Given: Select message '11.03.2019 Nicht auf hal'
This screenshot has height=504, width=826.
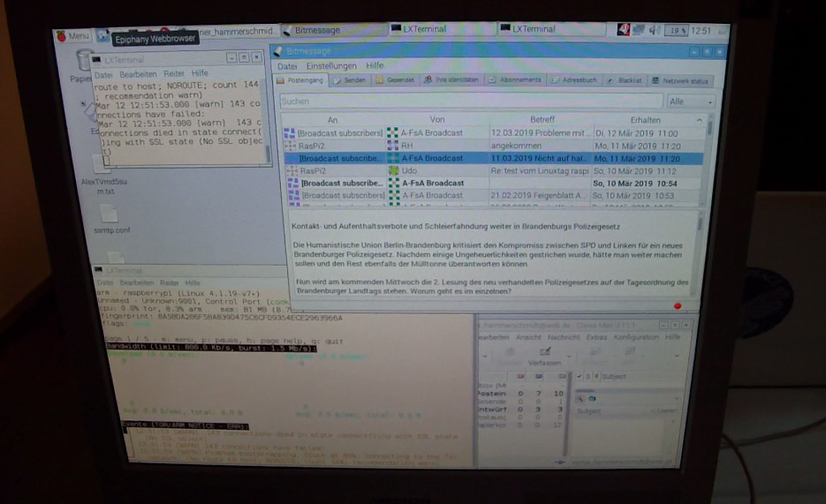Looking at the screenshot, I should [493, 158].
